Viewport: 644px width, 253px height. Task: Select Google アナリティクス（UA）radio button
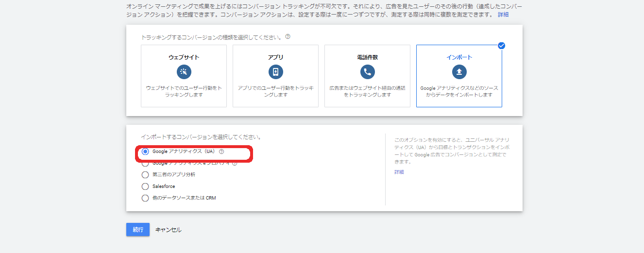[x=145, y=152]
